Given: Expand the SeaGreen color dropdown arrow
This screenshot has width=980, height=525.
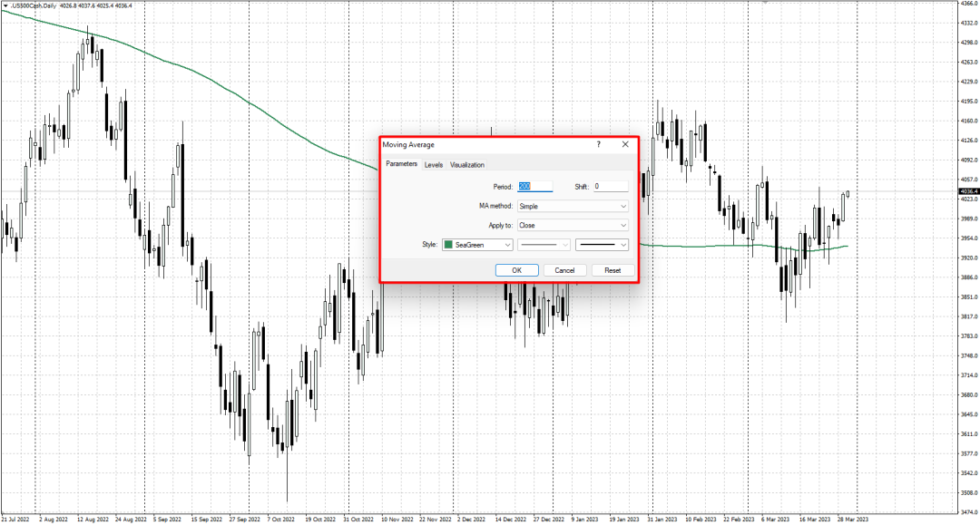Looking at the screenshot, I should [x=506, y=245].
